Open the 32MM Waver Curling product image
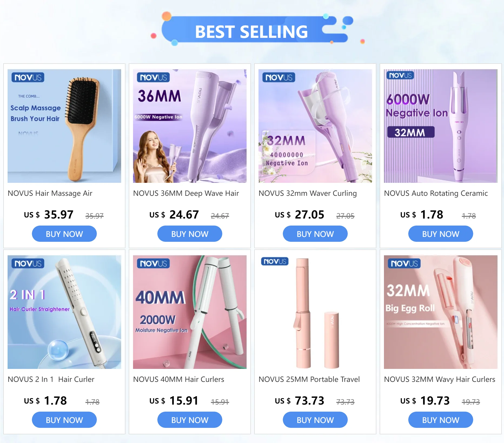504x443 pixels. click(x=315, y=126)
